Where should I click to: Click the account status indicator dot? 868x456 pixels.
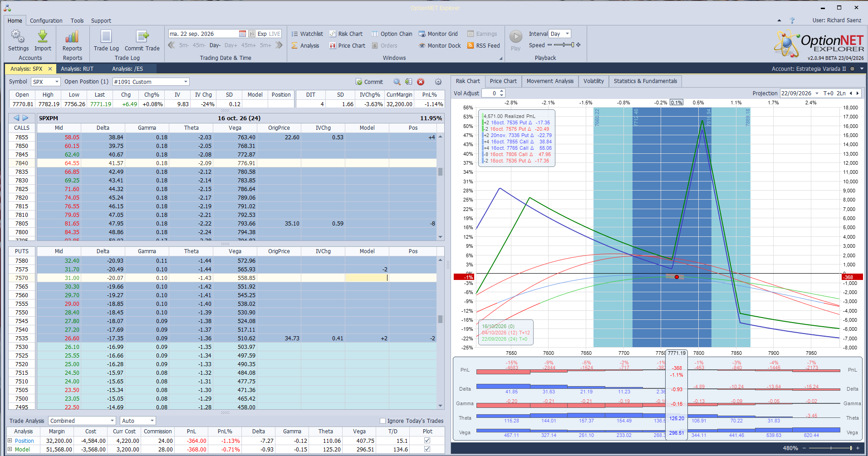pyautogui.click(x=852, y=69)
